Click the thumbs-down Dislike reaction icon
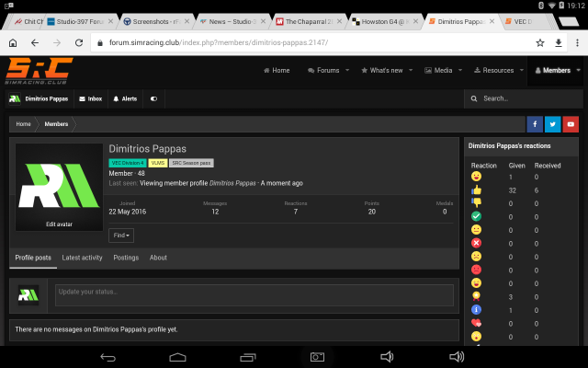The height and width of the screenshot is (368, 588). tap(476, 203)
